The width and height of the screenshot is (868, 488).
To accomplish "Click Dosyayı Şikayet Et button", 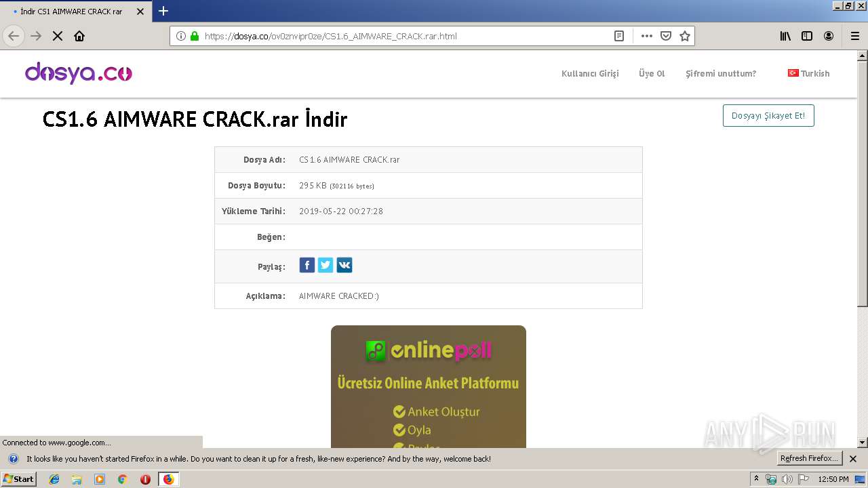I will [x=768, y=116].
